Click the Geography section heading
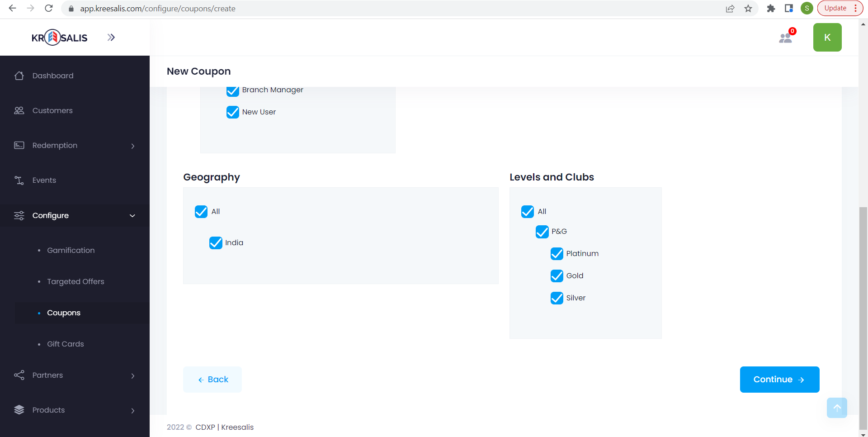 tap(212, 177)
